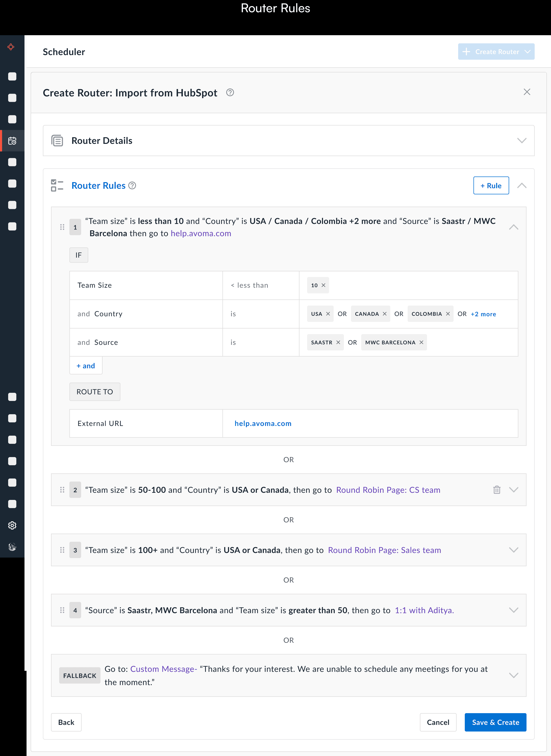
Task: Expand the FALLBACK rule
Action: tap(513, 675)
